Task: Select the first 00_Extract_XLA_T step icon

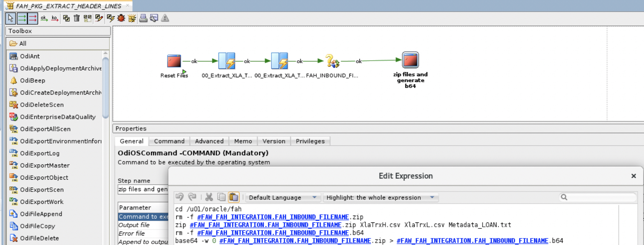Action: click(x=227, y=61)
